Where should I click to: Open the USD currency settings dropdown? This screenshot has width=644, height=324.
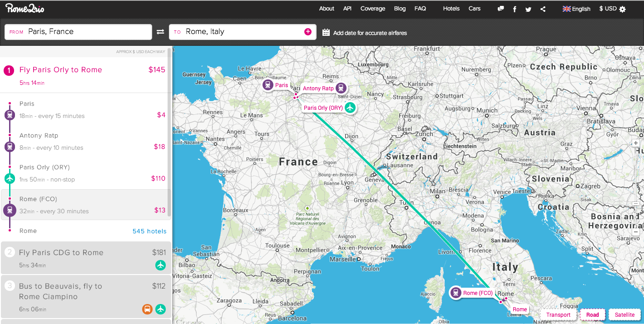coord(612,9)
